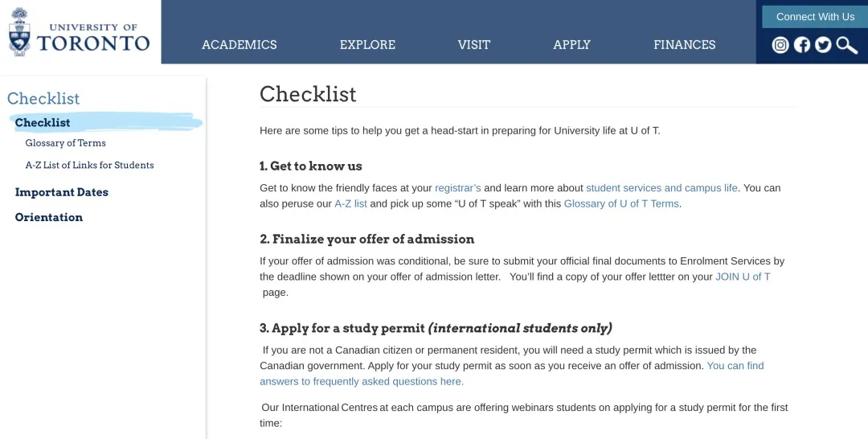Select Checklist in the sidebar
The image size is (868, 439).
pyautogui.click(x=43, y=123)
